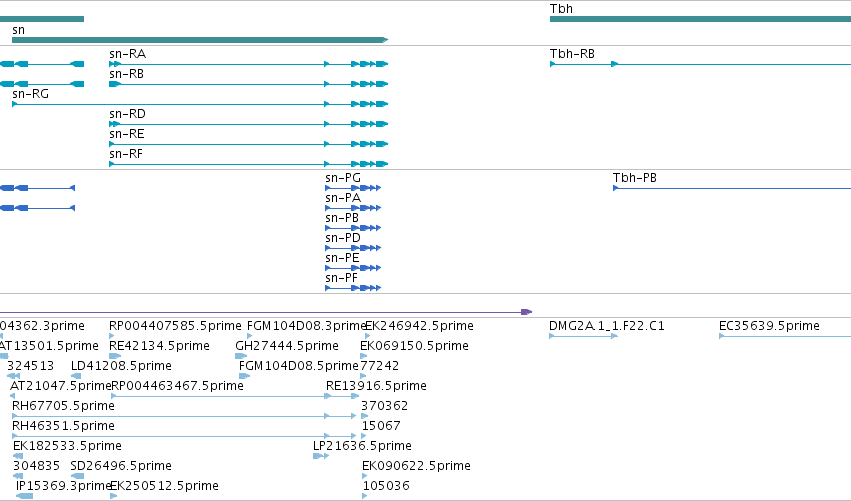
Task: Click the 105036 feature label
Action: (386, 486)
